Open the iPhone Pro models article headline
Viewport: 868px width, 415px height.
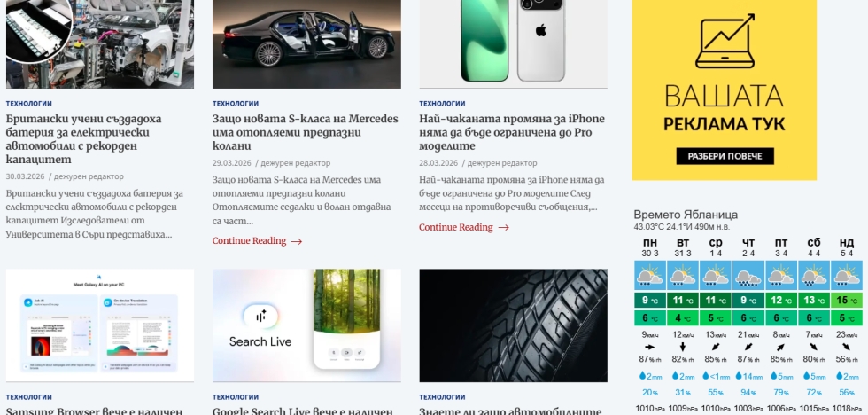pyautogui.click(x=512, y=132)
